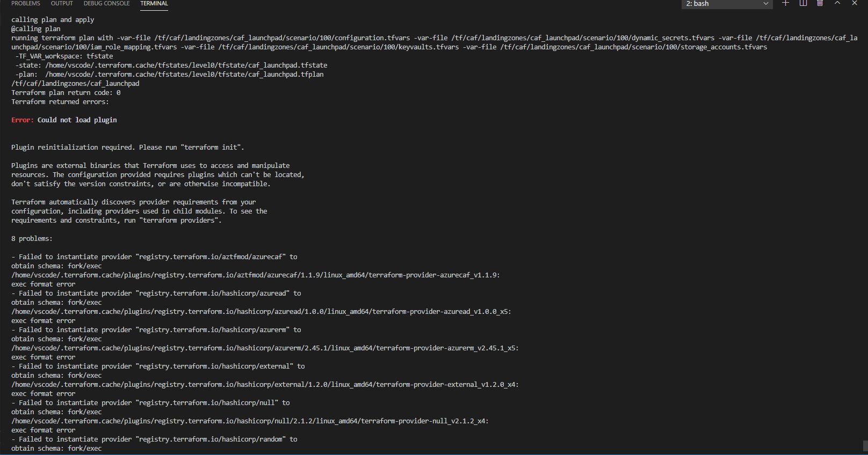868x455 pixels.
Task: Split the terminal pane
Action: (x=802, y=4)
